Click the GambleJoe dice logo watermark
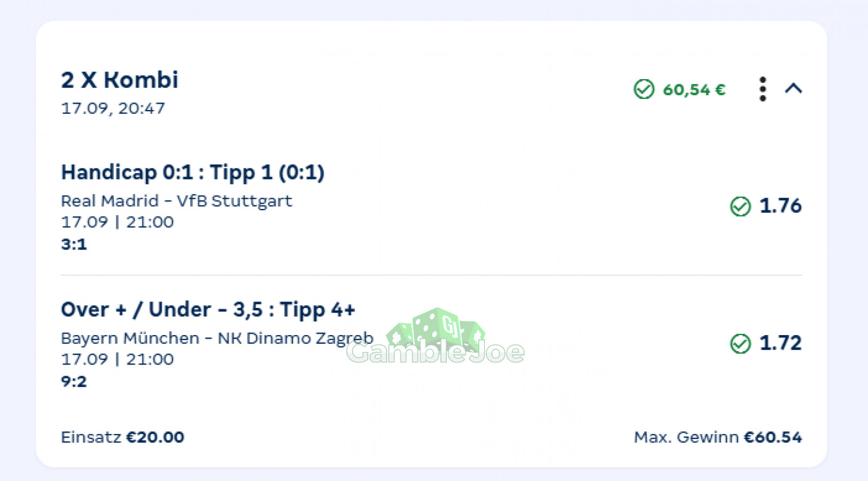Image resolution: width=868 pixels, height=481 pixels. pyautogui.click(x=436, y=327)
